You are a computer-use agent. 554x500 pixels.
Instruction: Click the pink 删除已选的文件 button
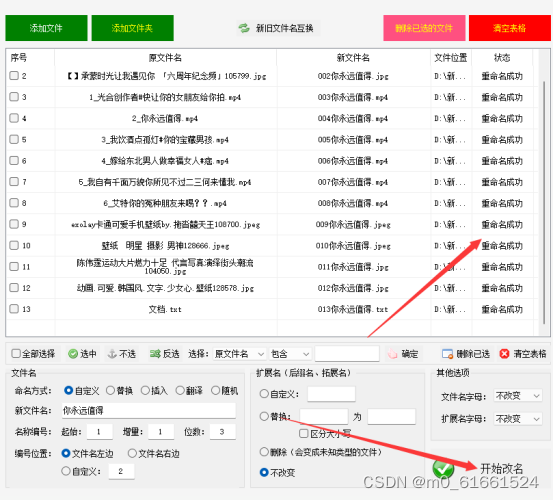(x=424, y=28)
